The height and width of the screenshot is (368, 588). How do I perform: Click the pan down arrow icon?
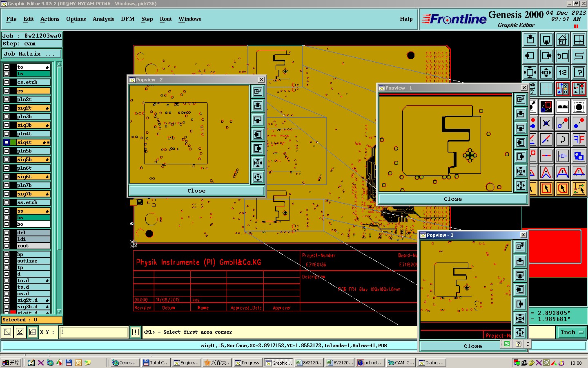(x=546, y=40)
